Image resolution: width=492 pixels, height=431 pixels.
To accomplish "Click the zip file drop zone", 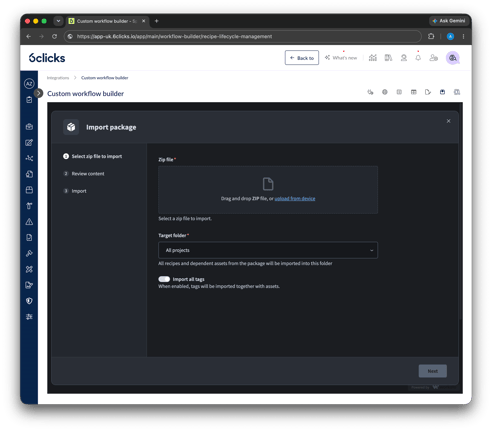I will (x=268, y=190).
